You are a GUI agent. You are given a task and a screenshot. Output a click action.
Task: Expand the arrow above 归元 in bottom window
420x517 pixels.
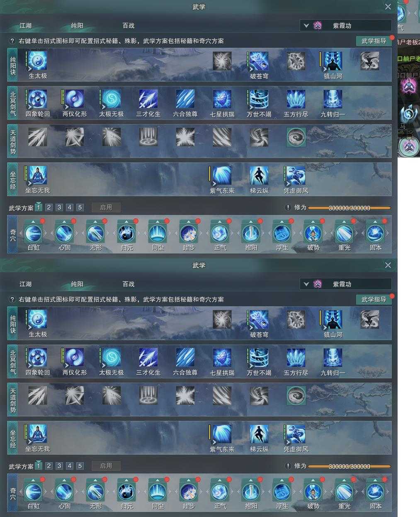click(x=126, y=480)
